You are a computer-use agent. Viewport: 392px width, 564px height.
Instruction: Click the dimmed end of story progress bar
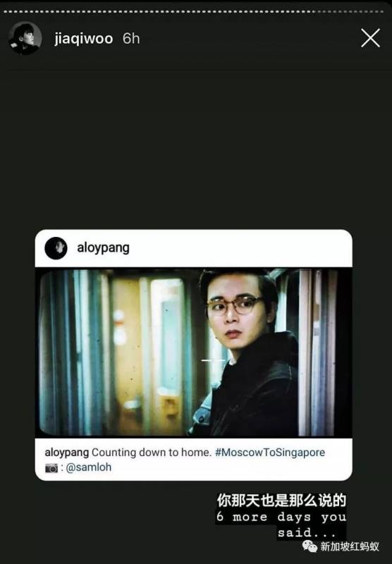(x=350, y=12)
